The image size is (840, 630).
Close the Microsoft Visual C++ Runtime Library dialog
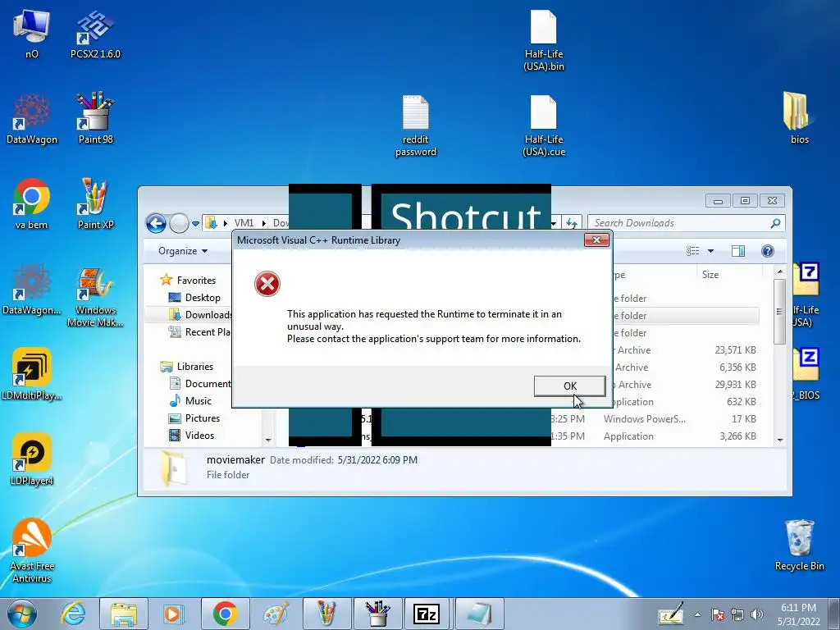(596, 240)
